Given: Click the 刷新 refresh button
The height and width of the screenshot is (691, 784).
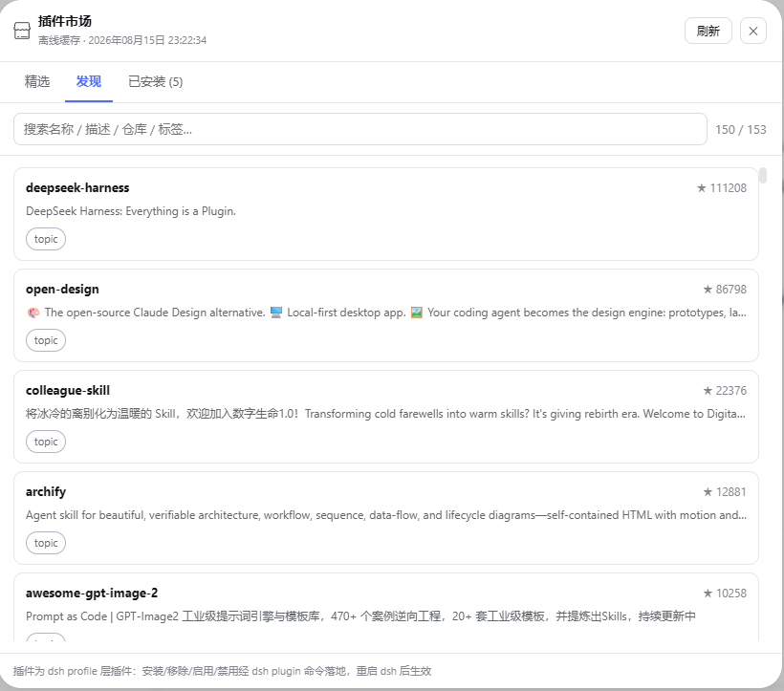Looking at the screenshot, I should tap(708, 31).
